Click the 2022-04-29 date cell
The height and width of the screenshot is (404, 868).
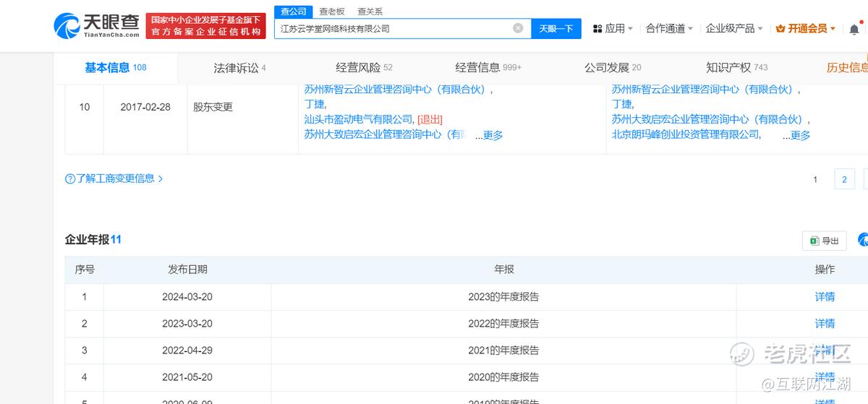pos(187,350)
